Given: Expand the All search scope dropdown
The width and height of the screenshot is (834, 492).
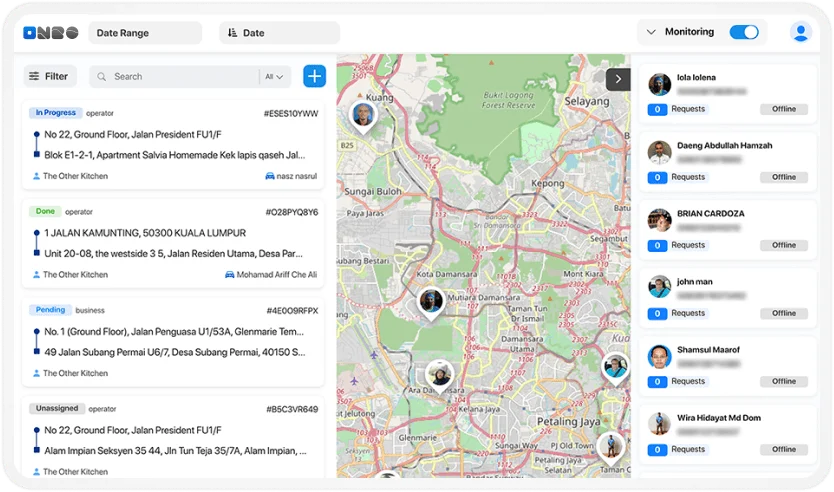Looking at the screenshot, I should 275,76.
